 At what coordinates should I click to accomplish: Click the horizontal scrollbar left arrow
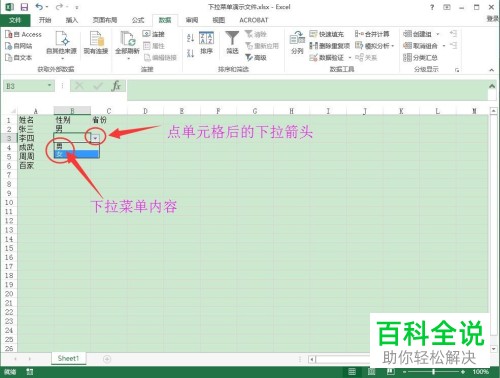pyautogui.click(x=312, y=359)
